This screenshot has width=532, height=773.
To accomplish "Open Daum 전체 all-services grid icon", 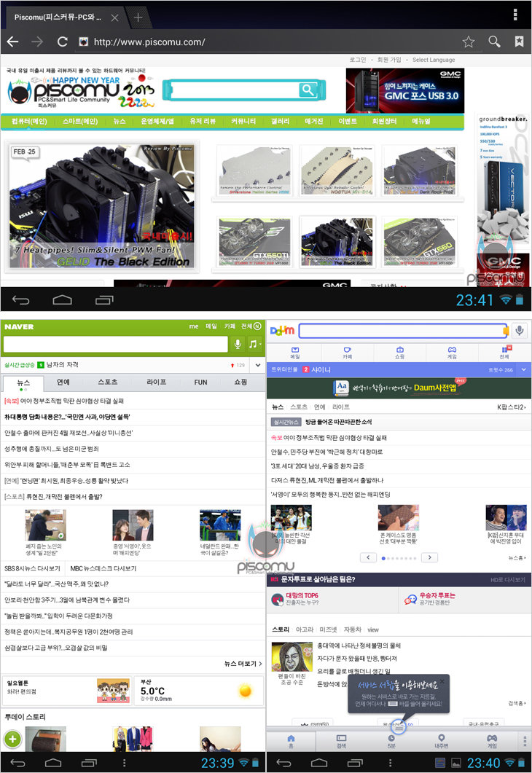I will 504,353.
